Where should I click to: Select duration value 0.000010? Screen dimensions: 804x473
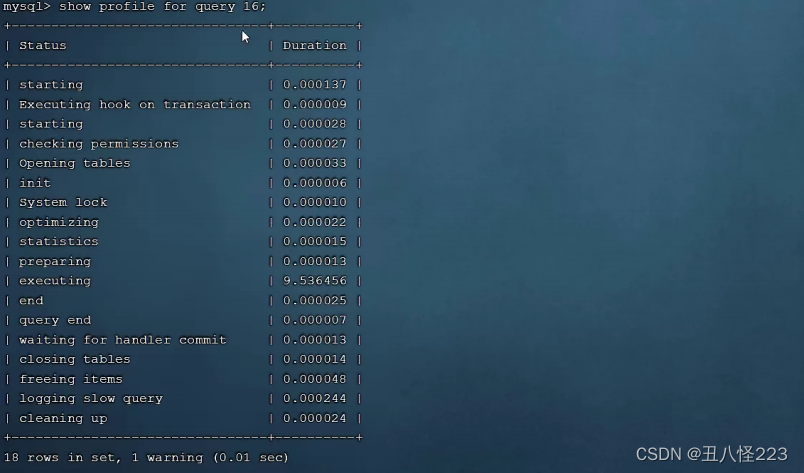click(x=314, y=203)
